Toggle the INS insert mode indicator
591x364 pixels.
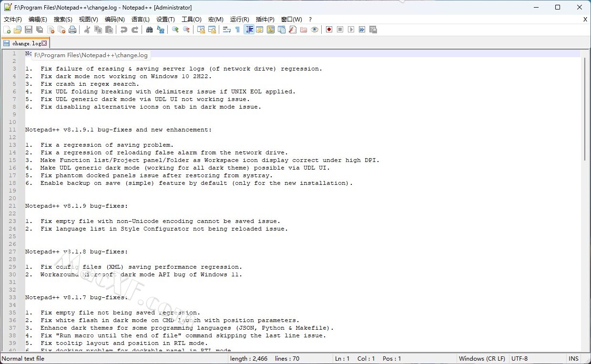pos(573,359)
